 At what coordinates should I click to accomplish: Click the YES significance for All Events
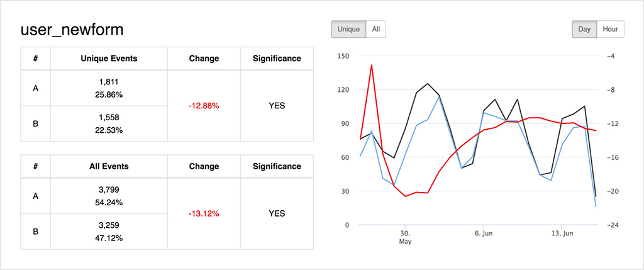click(x=277, y=214)
